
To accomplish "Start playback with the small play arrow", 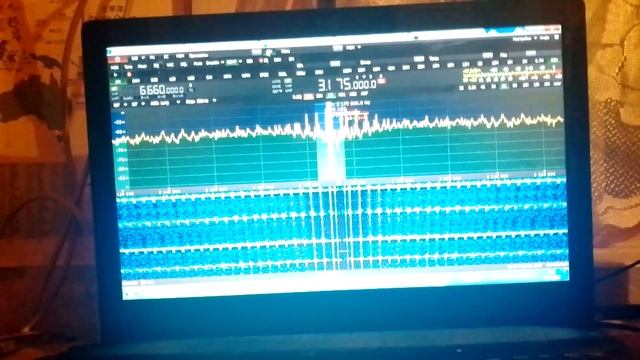I will pos(116,75).
